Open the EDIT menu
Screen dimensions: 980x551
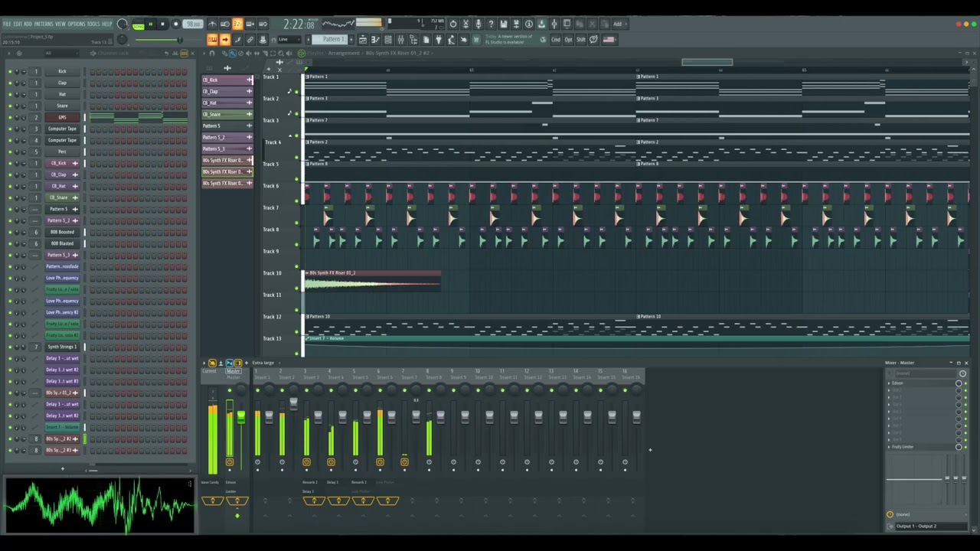point(18,24)
